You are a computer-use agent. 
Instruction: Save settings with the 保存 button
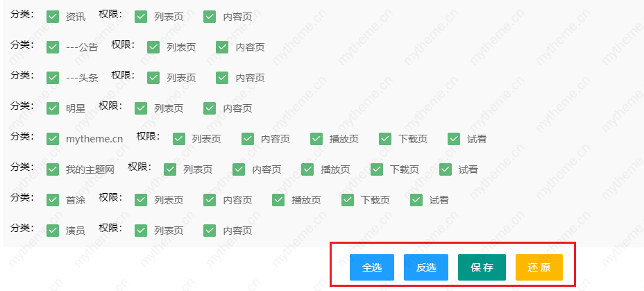482,267
